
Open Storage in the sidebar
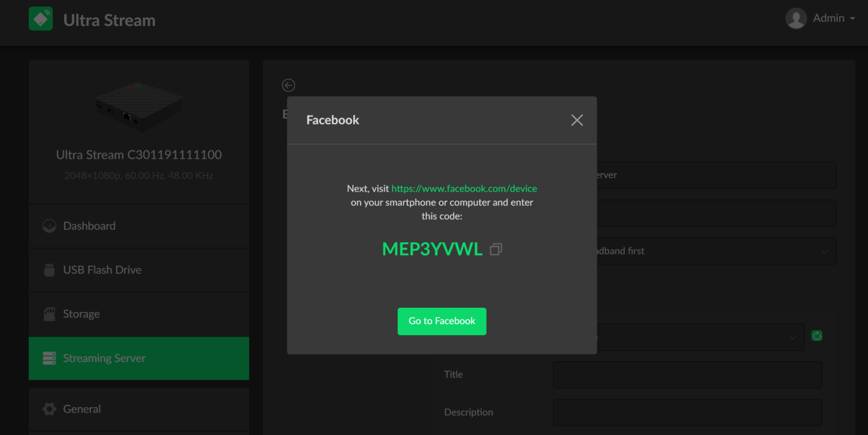coord(139,314)
